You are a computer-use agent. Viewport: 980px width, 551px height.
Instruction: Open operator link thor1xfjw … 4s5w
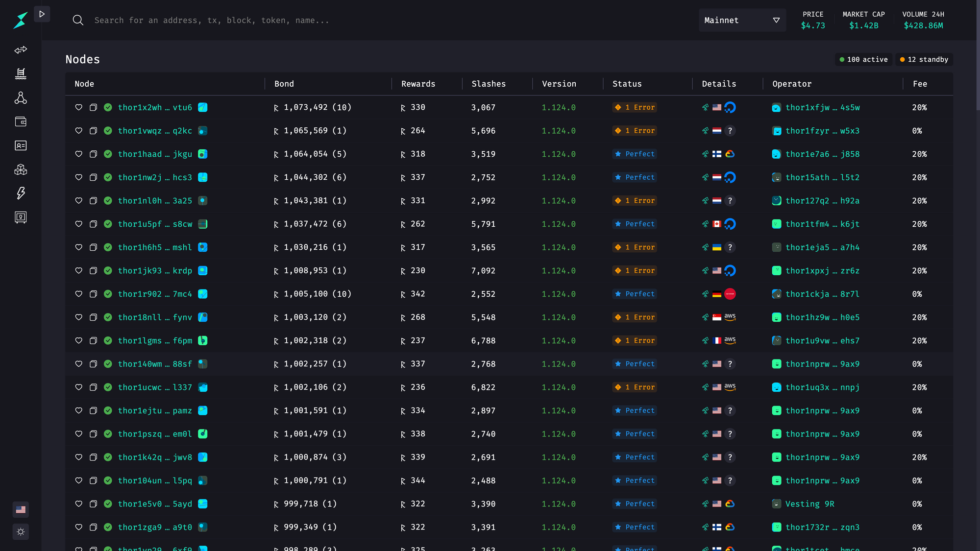[x=822, y=107]
